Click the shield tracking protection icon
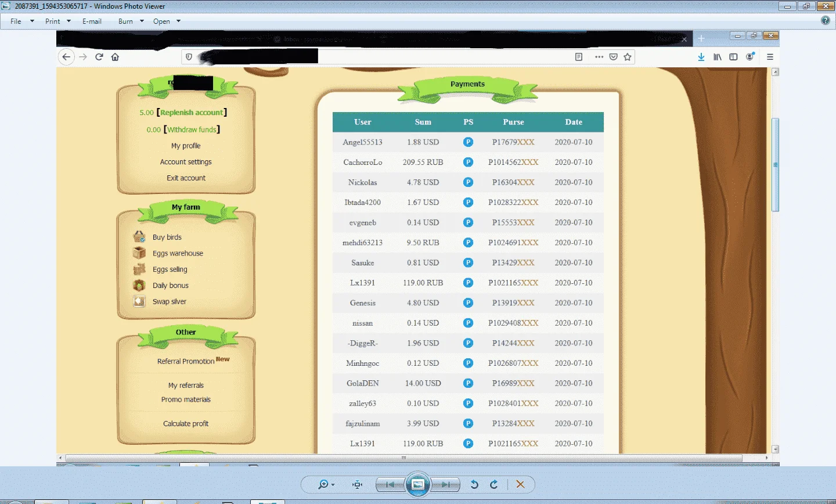This screenshot has width=836, height=504. pyautogui.click(x=189, y=57)
